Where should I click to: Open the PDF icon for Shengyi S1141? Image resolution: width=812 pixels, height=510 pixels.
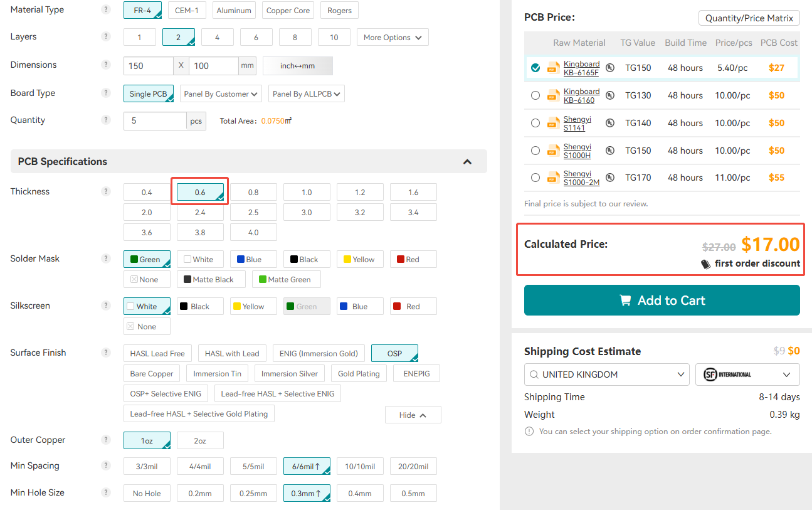click(x=553, y=123)
